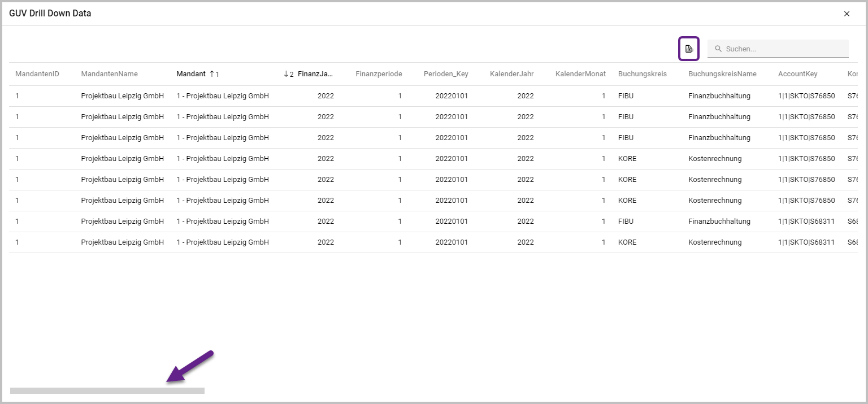Click the Perioden_Key column header

[x=446, y=74]
